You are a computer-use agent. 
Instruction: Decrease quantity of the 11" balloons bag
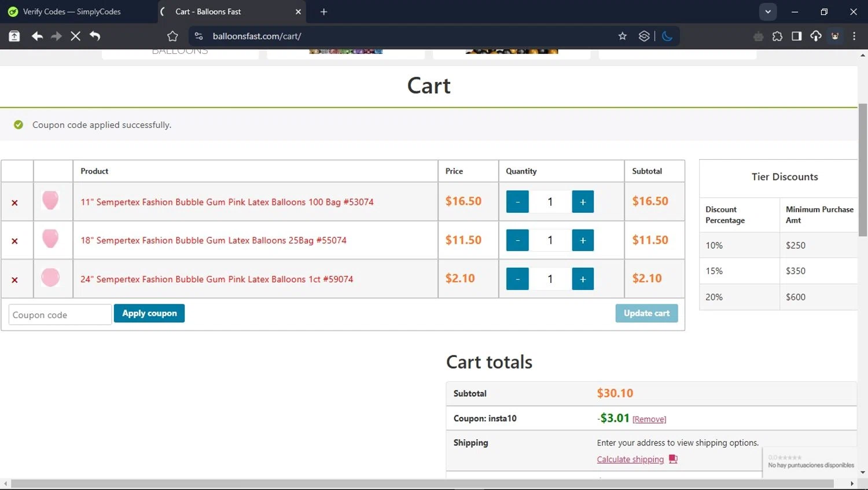(x=517, y=201)
